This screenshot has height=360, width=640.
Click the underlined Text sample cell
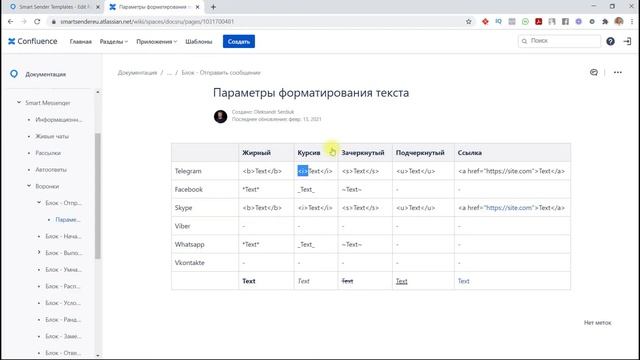tap(402, 281)
